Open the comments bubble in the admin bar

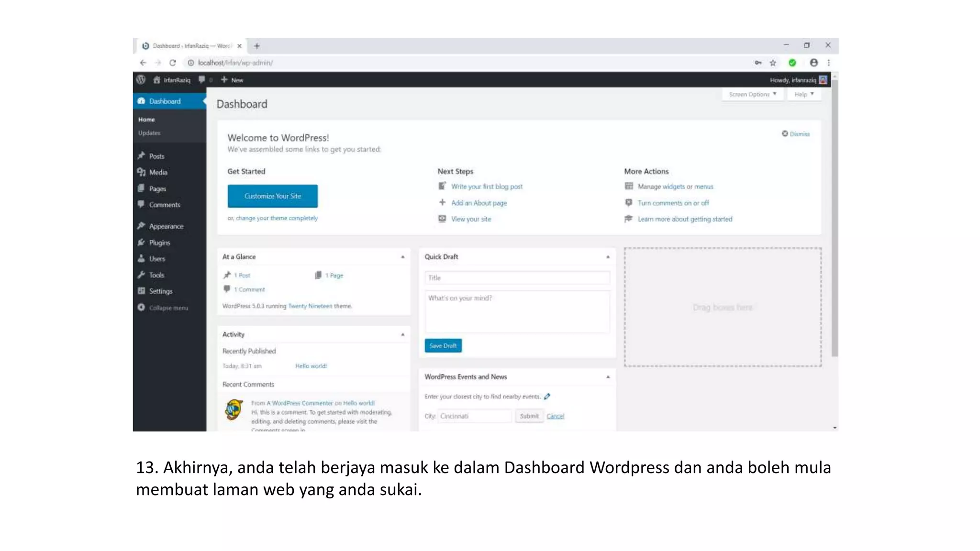(205, 80)
